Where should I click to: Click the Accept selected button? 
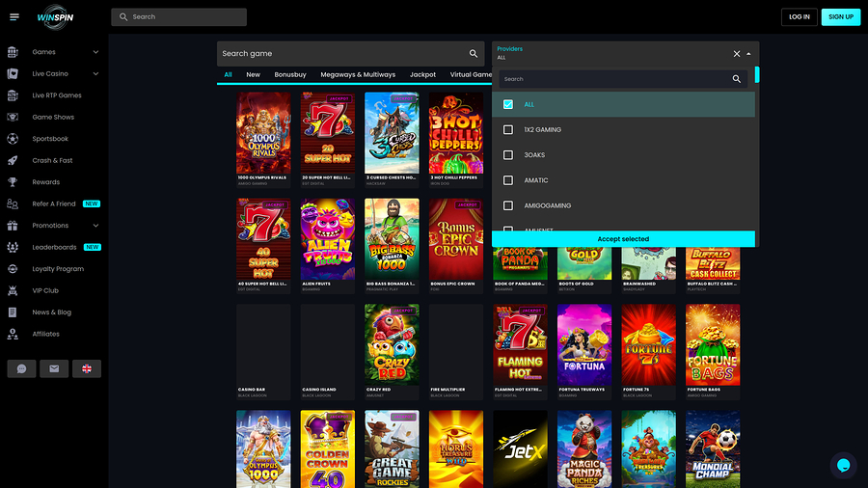(623, 239)
